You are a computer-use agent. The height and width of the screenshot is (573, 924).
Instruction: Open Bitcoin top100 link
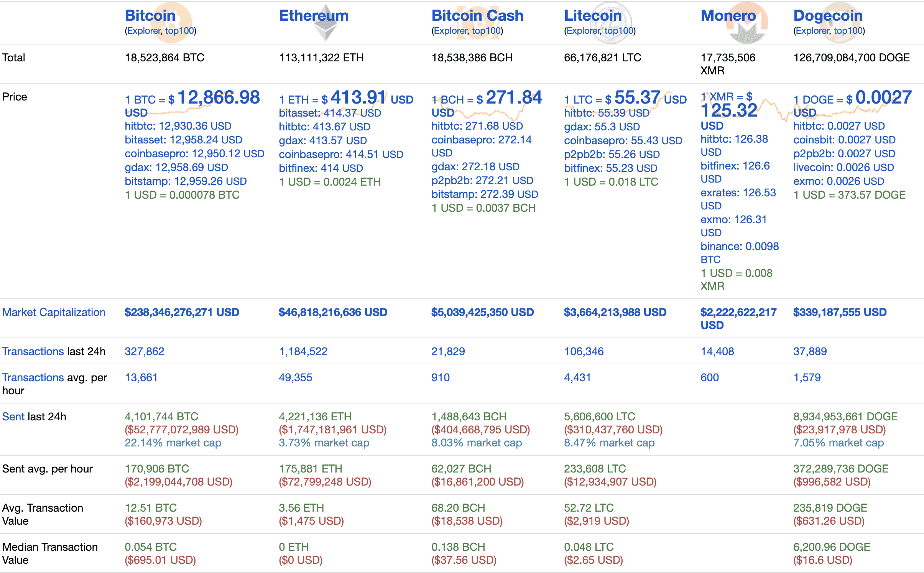pos(179,31)
